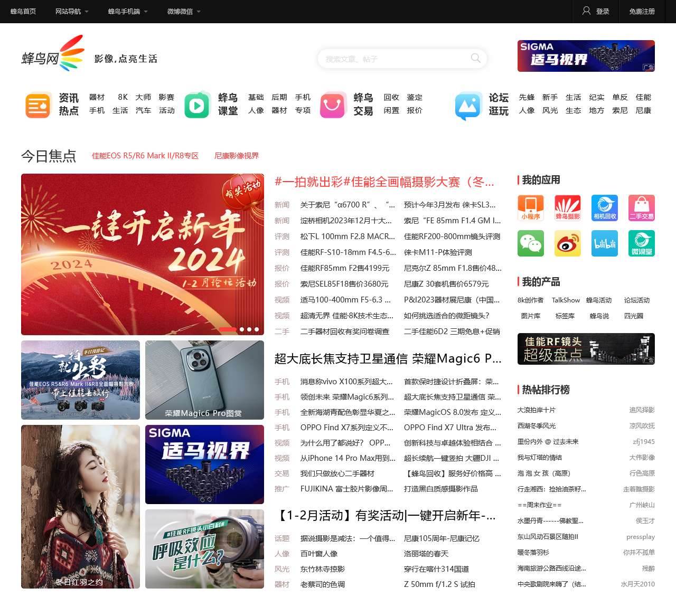Click the bilibili app icon
The height and width of the screenshot is (616, 676).
pyautogui.click(x=605, y=243)
